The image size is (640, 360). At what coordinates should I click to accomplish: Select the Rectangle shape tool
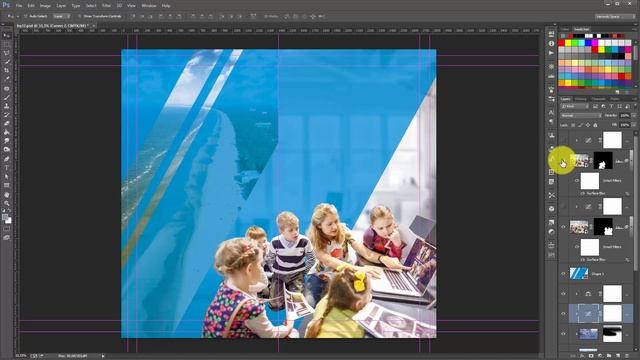click(7, 185)
